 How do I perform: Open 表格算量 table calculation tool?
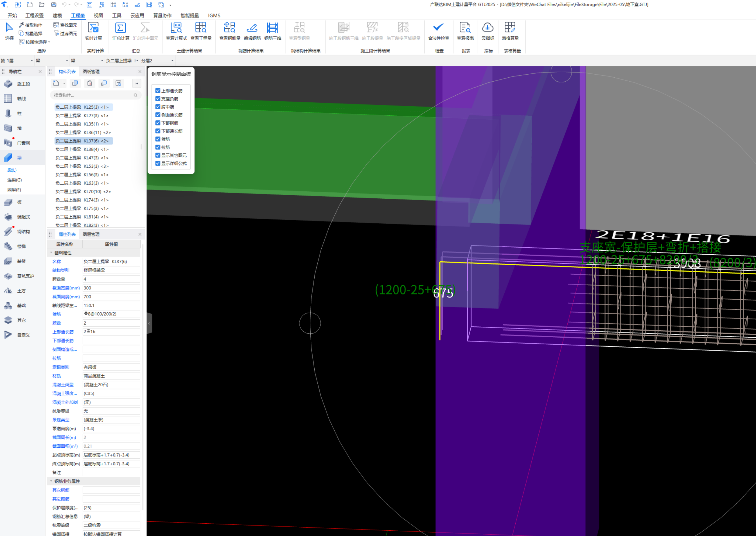[510, 31]
